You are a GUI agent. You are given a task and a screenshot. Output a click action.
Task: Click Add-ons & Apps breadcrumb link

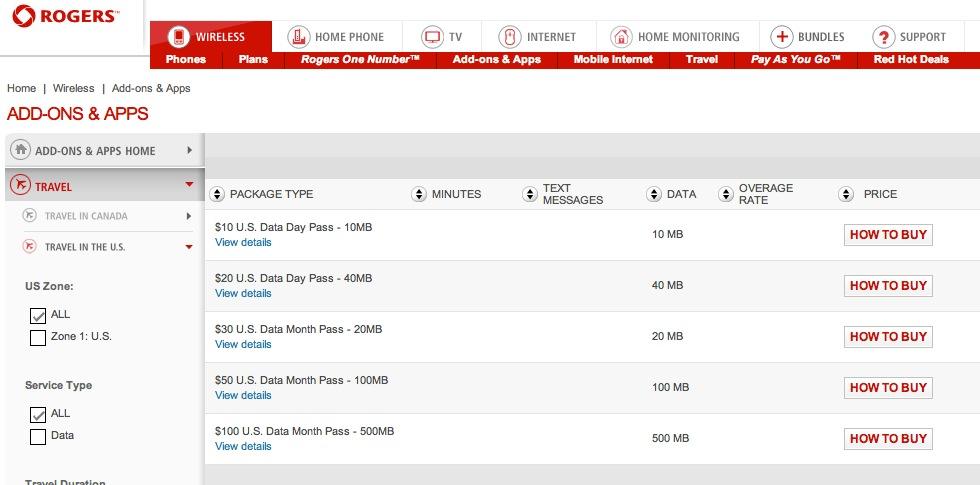pos(151,88)
